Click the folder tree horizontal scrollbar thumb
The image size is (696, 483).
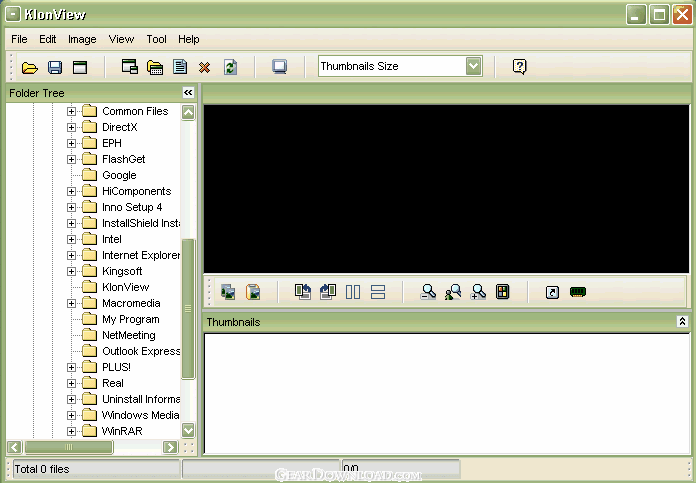[69, 447]
